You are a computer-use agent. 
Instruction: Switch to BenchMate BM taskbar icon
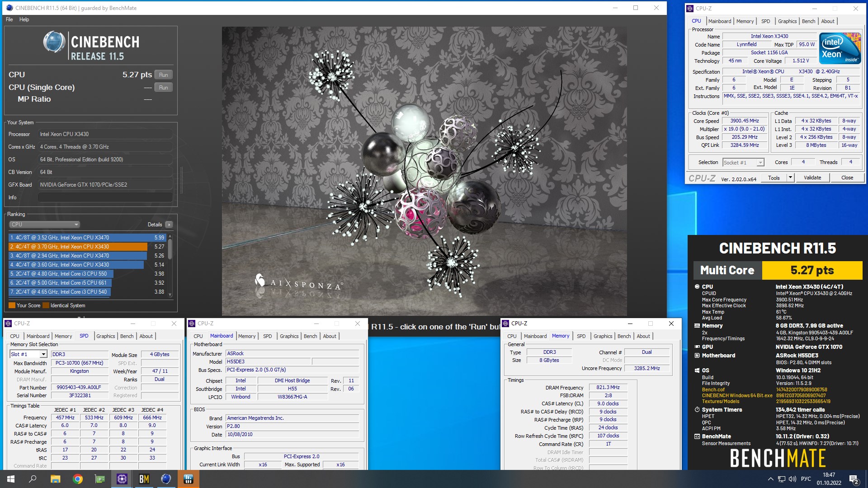[144, 479]
